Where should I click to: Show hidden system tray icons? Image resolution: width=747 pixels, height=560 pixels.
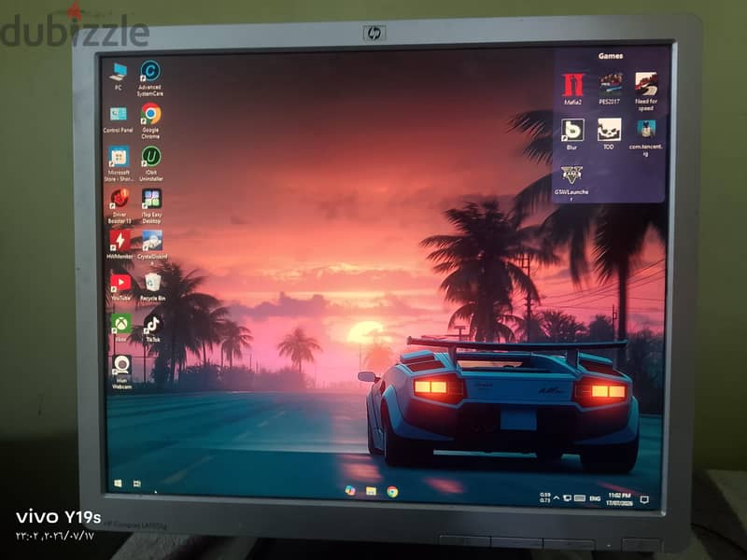pos(556,498)
